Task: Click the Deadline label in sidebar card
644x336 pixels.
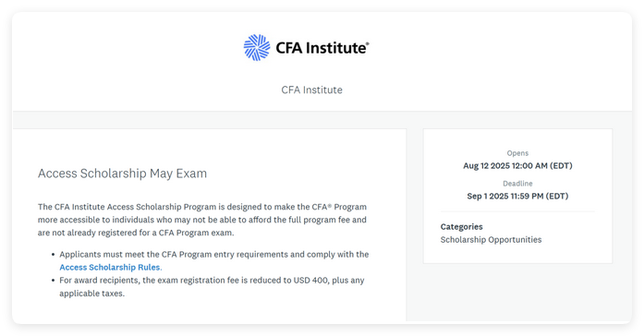Action: click(x=517, y=184)
